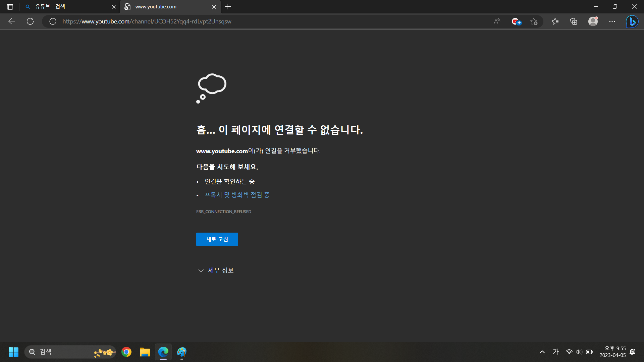Viewport: 644px width, 362px height.
Task: Open Read aloud icon in address bar
Action: [x=497, y=21]
